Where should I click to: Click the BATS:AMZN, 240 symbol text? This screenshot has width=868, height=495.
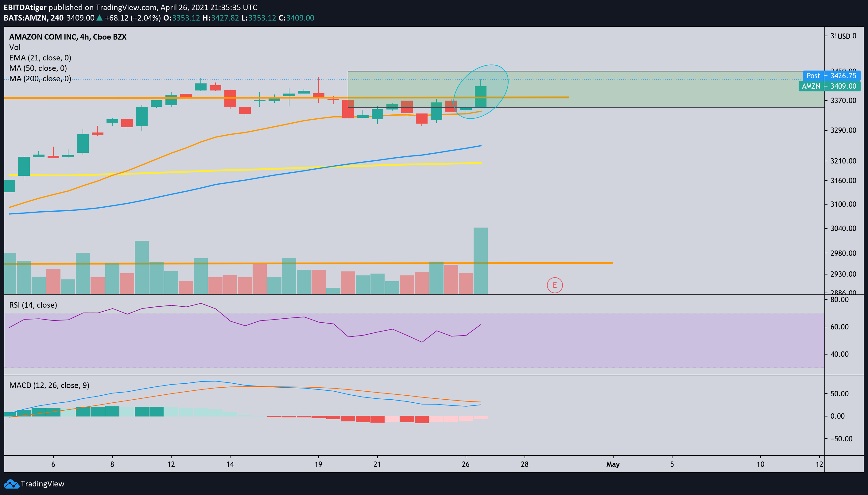point(34,18)
